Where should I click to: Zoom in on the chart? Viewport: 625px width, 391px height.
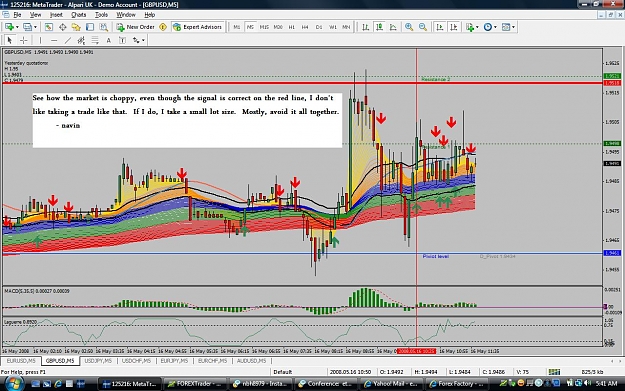409,27
